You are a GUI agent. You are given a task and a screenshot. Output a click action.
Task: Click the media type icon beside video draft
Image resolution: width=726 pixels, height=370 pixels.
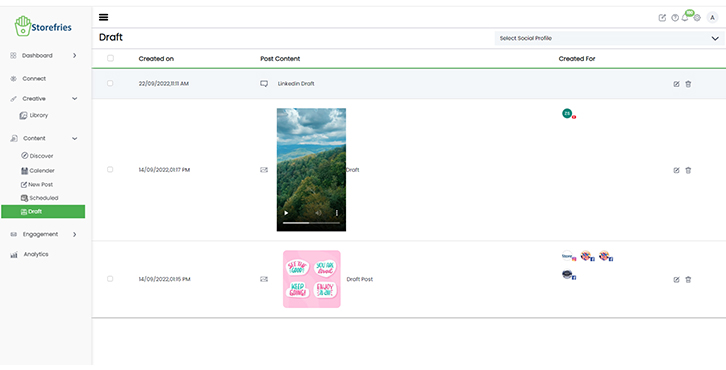[x=264, y=170]
